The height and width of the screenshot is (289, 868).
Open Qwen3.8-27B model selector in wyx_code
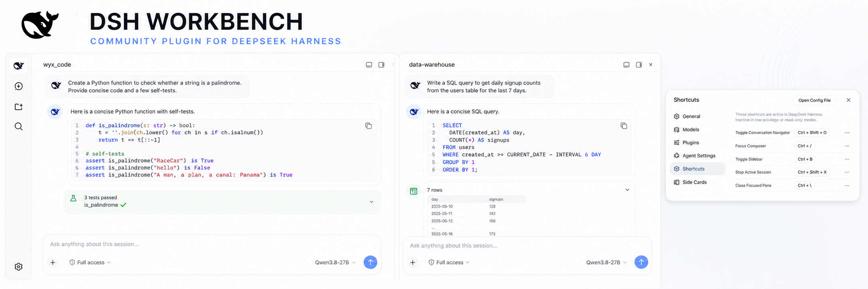point(335,262)
